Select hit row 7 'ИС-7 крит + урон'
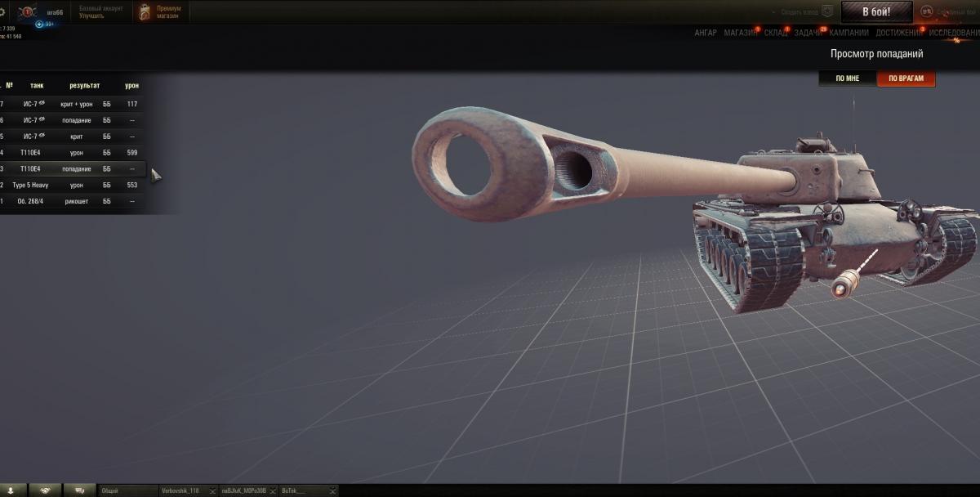 point(73,104)
